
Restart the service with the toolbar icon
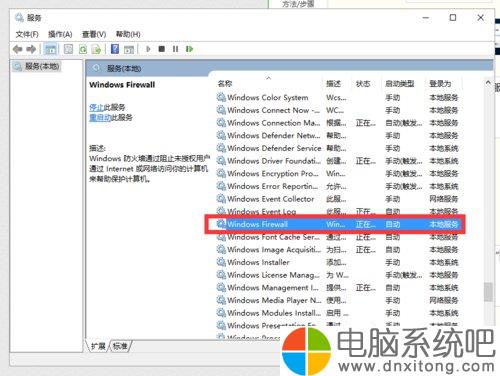189,49
